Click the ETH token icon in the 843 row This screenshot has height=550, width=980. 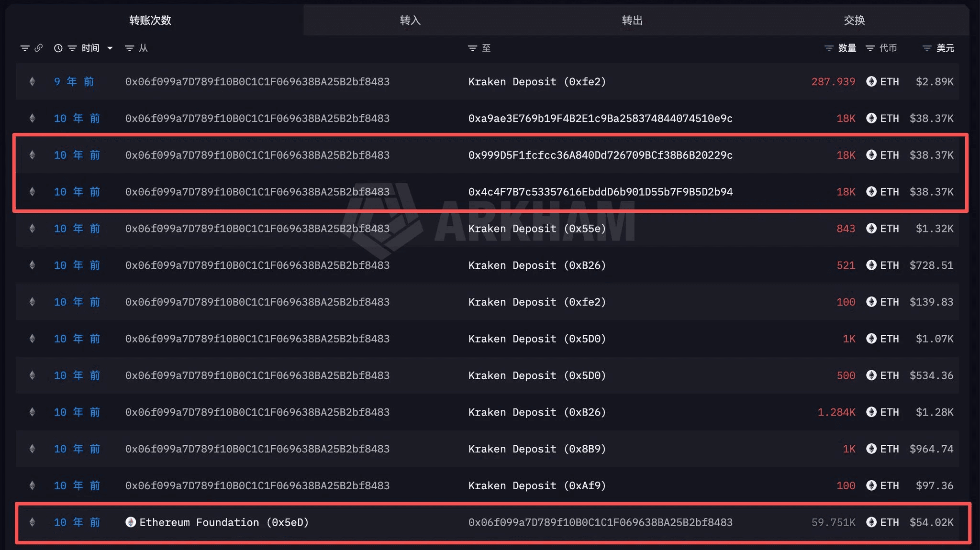871,229
